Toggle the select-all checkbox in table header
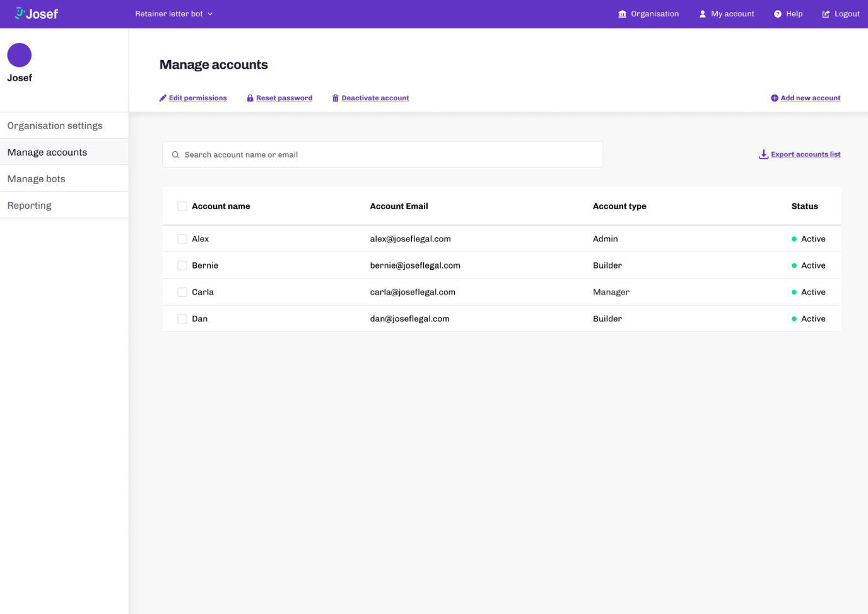This screenshot has height=614, width=868. 182,206
